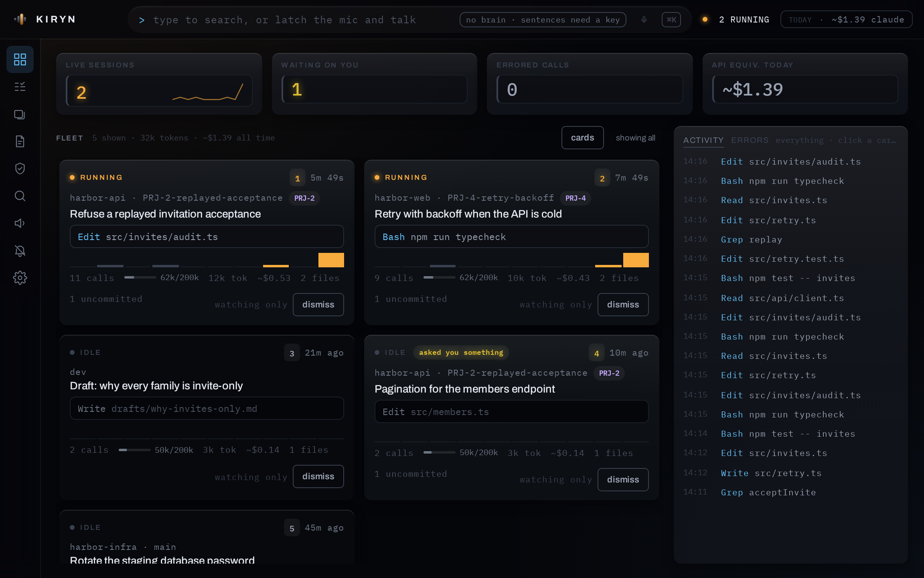This screenshot has width=924, height=578.
Task: Toggle the muted notifications bell icon
Action: coord(20,251)
